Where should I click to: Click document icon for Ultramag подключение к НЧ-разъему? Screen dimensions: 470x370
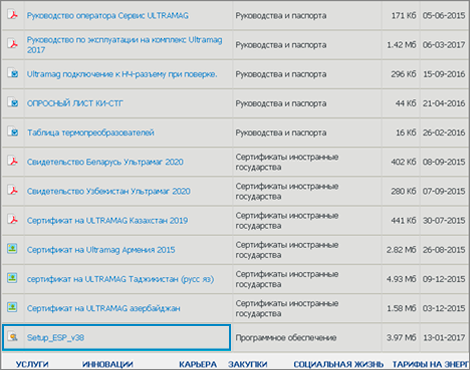[x=13, y=73]
